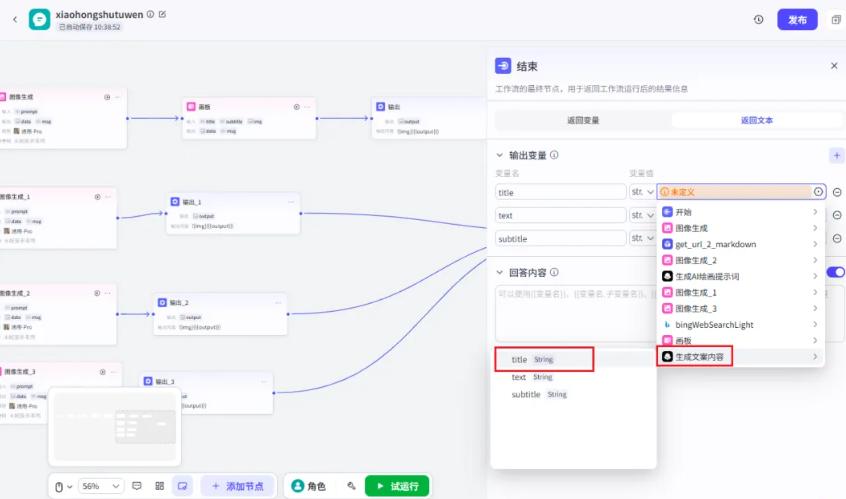Screen dimensions: 846x499
Task: Click the 结束 node icon in panel header
Action: pos(503,66)
